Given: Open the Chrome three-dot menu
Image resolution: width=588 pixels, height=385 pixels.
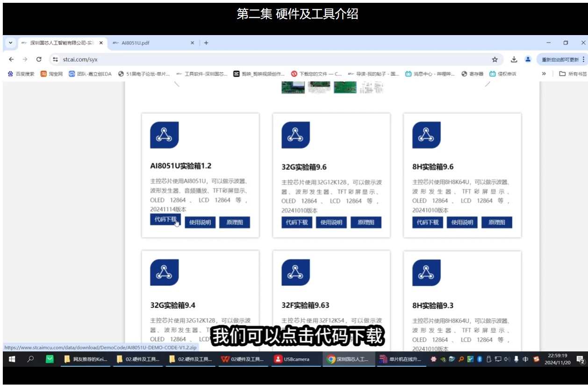Looking at the screenshot, I should pyautogui.click(x=583, y=59).
